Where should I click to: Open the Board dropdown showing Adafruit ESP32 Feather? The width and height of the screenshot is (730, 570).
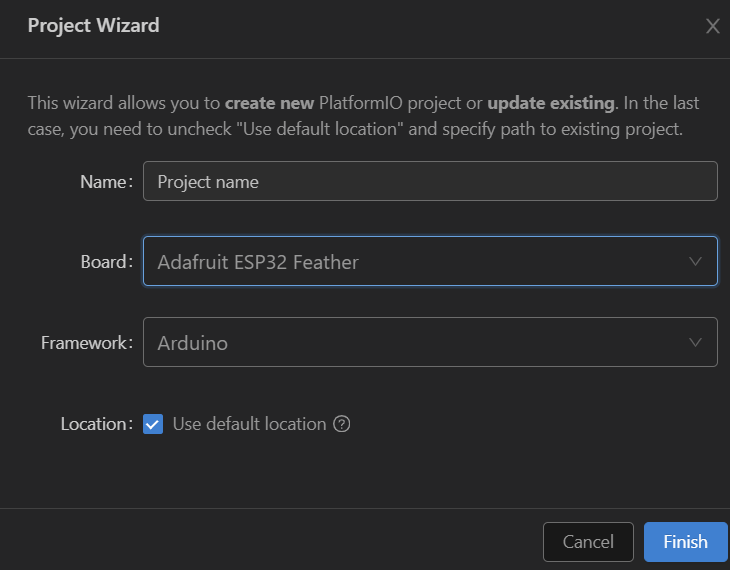tap(430, 262)
